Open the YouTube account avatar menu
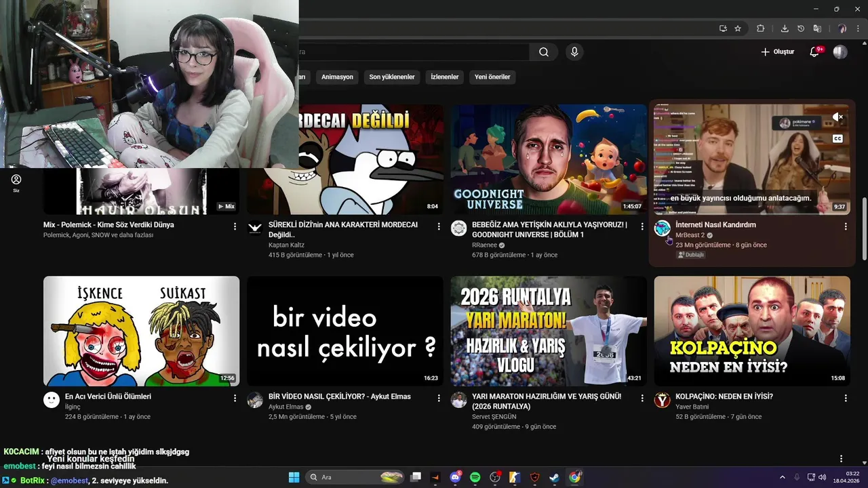The image size is (868, 488). (x=840, y=52)
